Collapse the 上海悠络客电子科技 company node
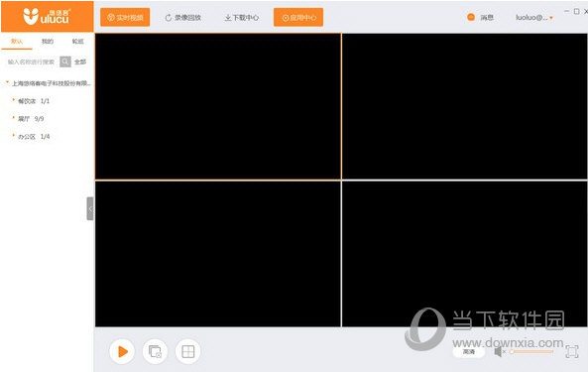 7,82
